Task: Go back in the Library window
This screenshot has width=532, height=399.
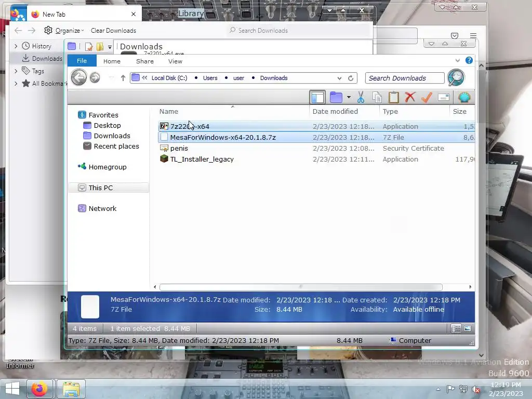Action: [x=18, y=31]
